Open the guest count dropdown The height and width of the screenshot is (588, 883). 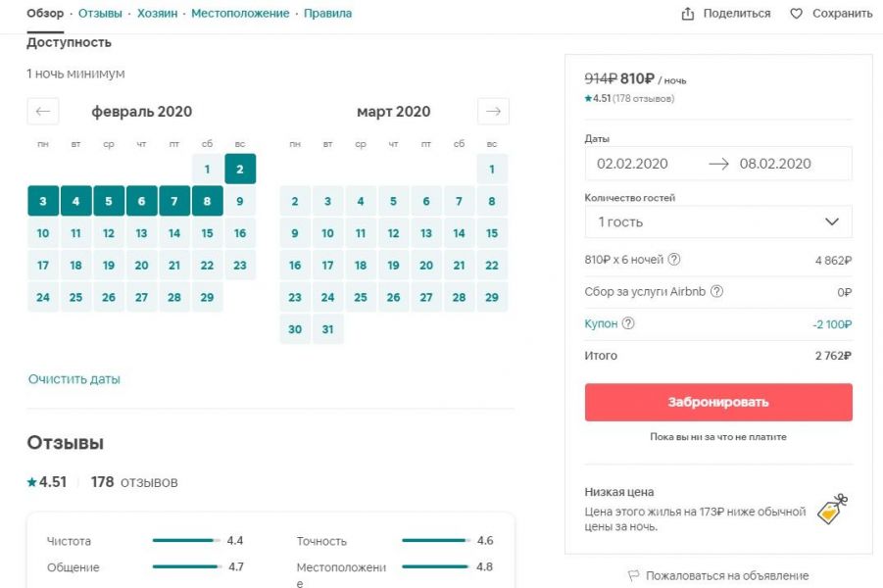click(718, 222)
